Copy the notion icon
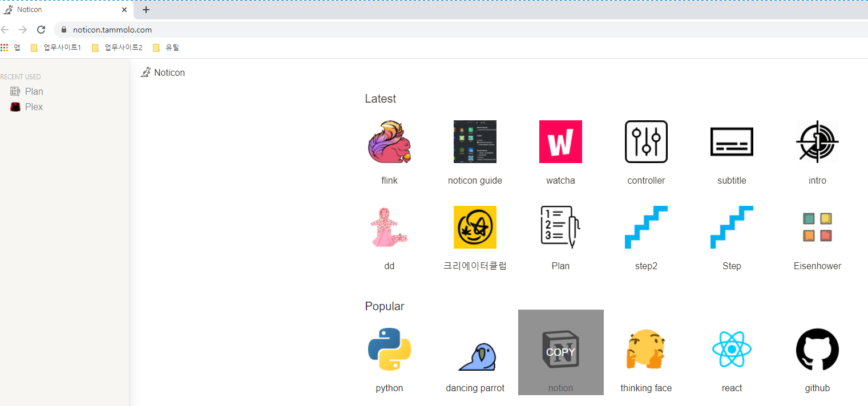Image resolution: width=868 pixels, height=406 pixels. coord(560,352)
